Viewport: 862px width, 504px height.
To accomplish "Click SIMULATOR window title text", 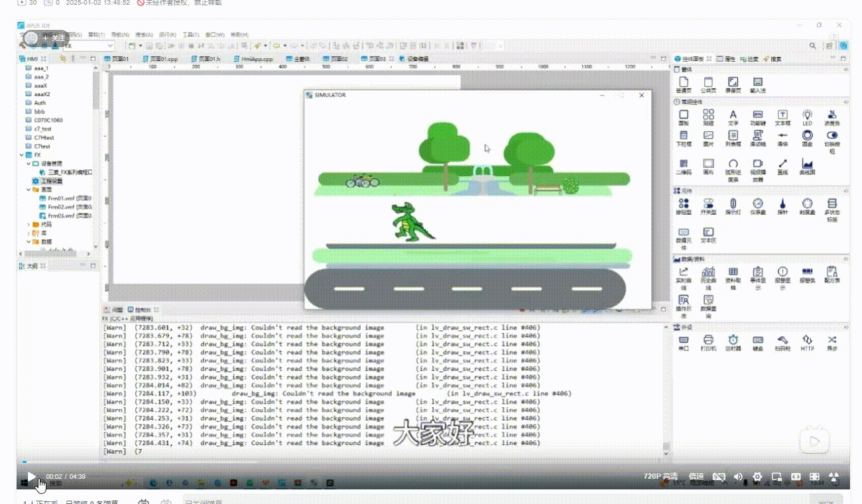I will [x=330, y=95].
